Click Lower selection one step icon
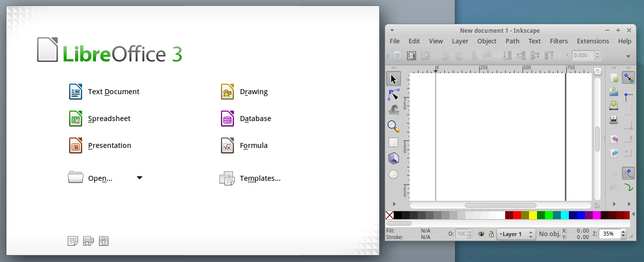Viewport: 644px width, 262px height. (x=521, y=56)
